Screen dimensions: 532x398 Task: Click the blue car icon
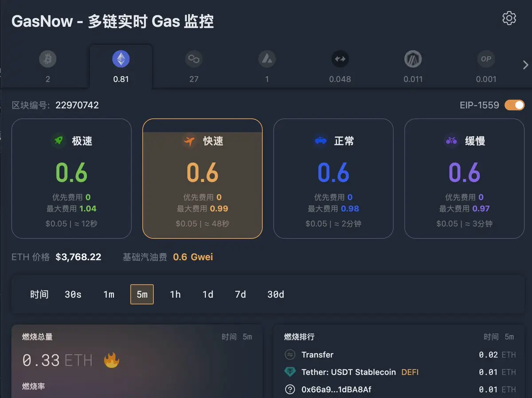(321, 141)
